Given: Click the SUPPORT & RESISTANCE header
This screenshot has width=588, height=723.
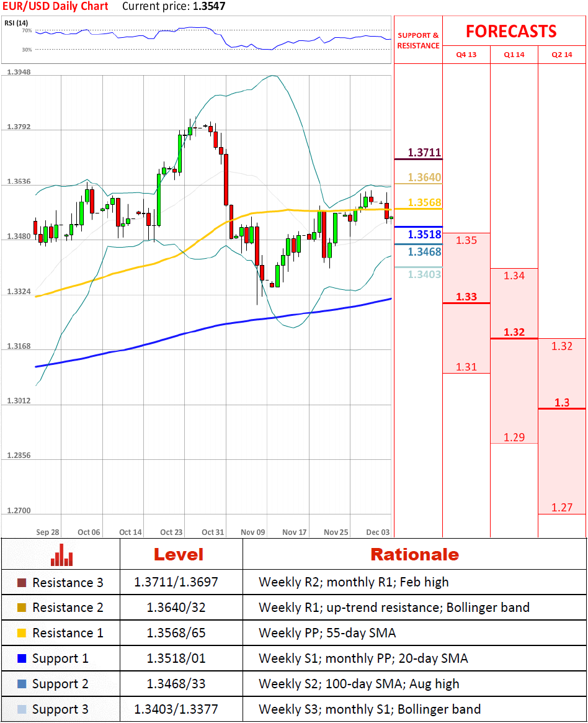Looking at the screenshot, I should tap(418, 40).
